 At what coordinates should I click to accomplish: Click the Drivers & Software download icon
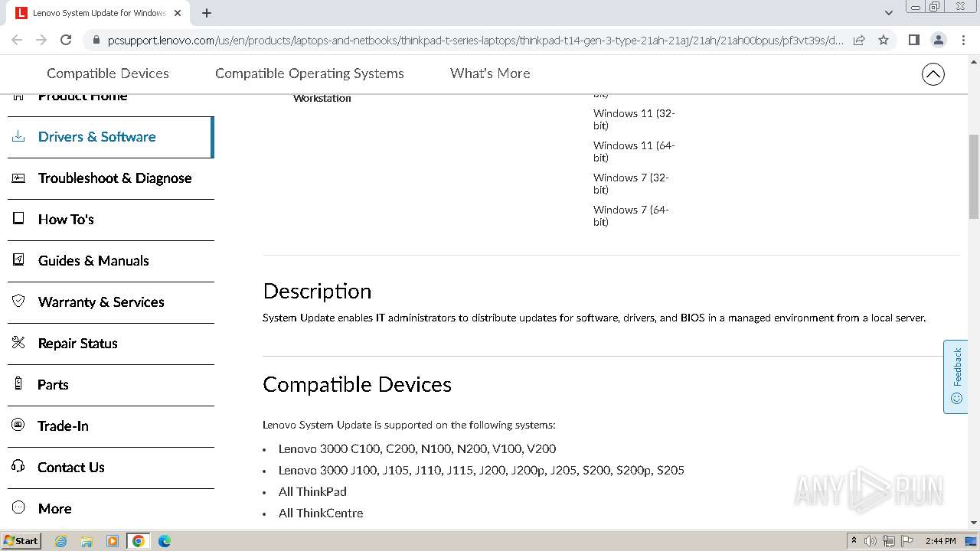(x=18, y=137)
